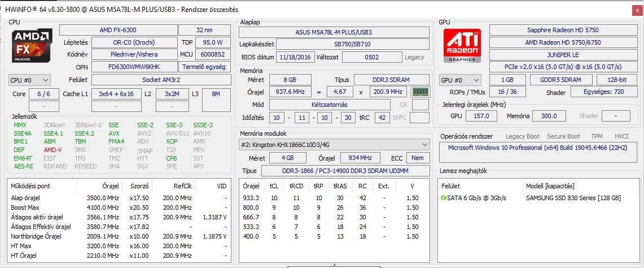
Task: Click the FD6300WMW6KHK OPN field
Action: coord(134,67)
